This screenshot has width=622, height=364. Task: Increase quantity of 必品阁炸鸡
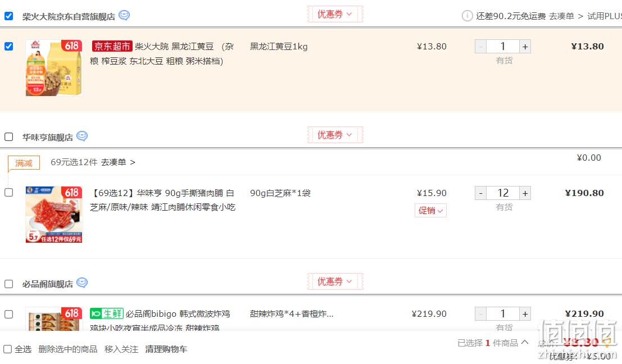pyautogui.click(x=525, y=314)
